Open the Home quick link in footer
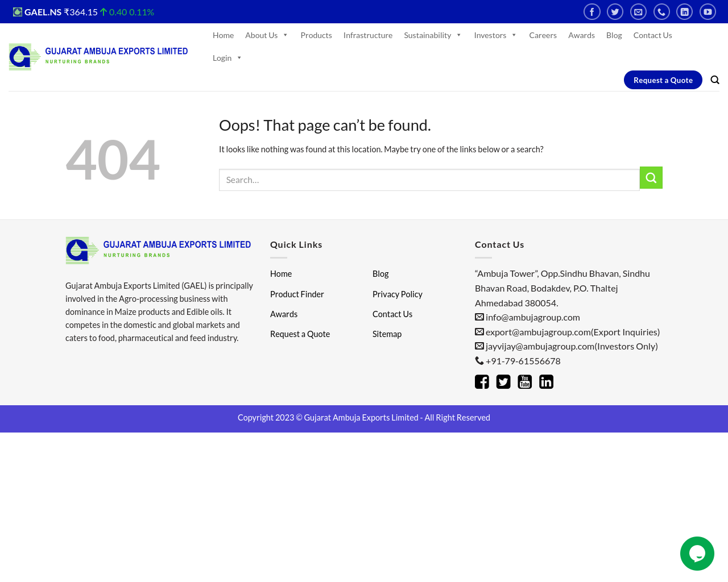This screenshot has height=582, width=728. (281, 274)
